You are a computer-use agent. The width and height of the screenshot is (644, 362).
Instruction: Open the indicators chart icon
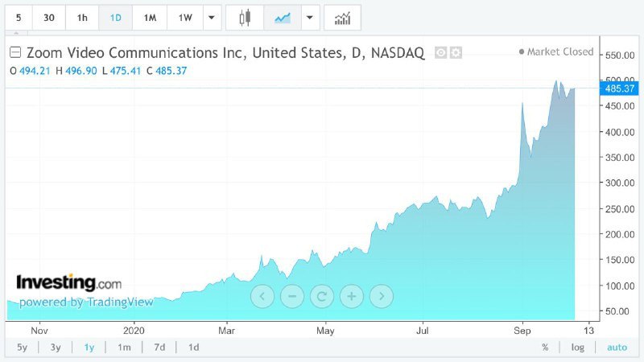click(343, 18)
